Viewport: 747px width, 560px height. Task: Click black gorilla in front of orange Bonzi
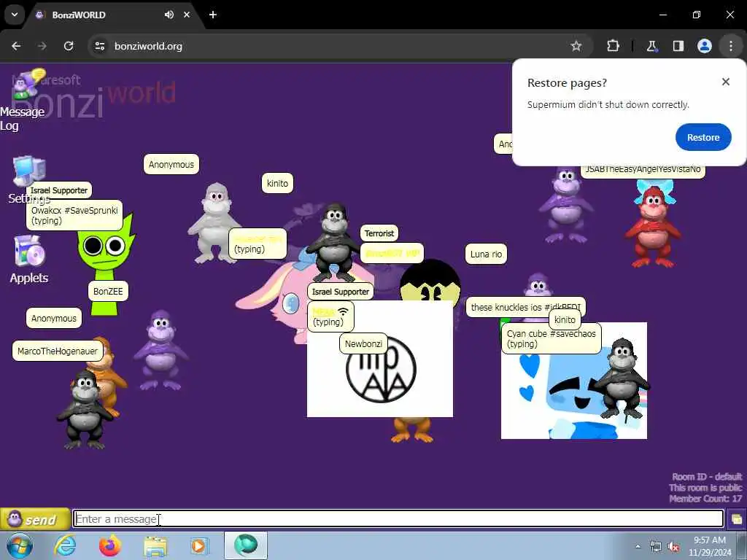pyautogui.click(x=85, y=408)
